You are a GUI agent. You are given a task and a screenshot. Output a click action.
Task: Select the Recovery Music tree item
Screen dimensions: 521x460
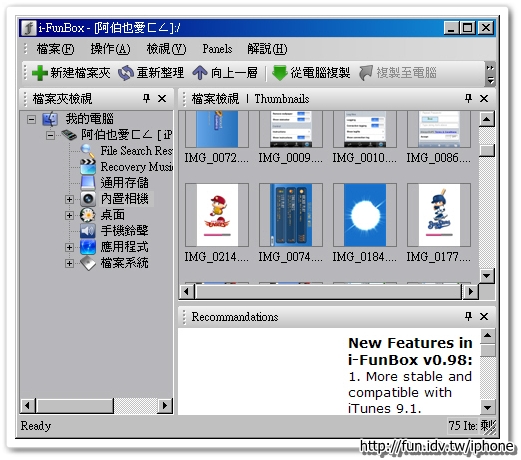(x=137, y=167)
